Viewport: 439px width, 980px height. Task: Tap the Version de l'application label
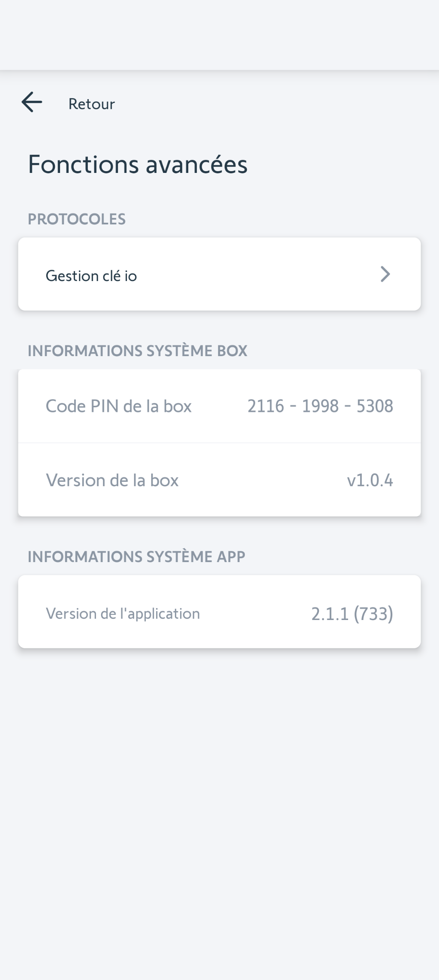point(123,614)
